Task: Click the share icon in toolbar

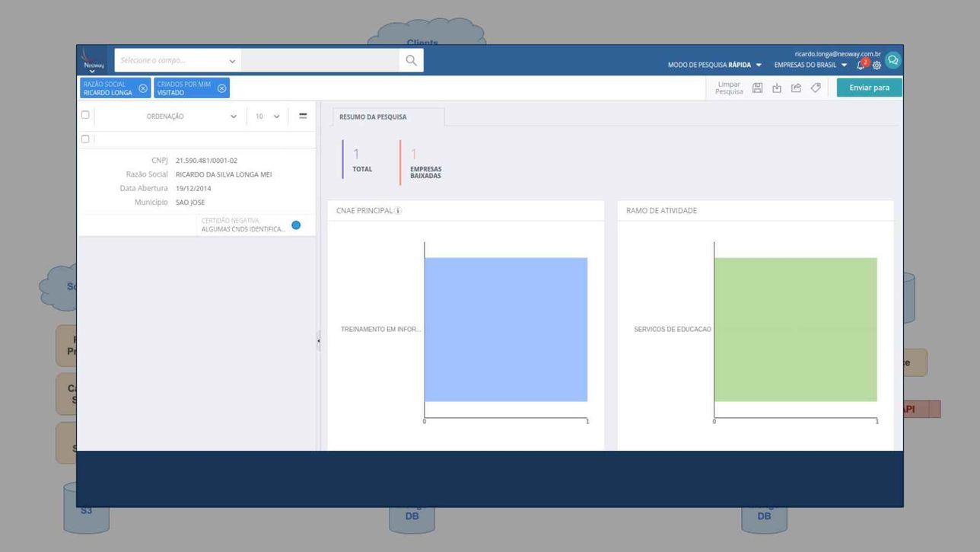Action: click(796, 88)
